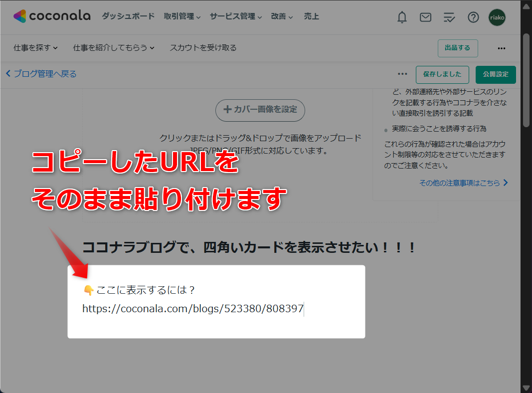Click the blog title heading text

[249, 247]
